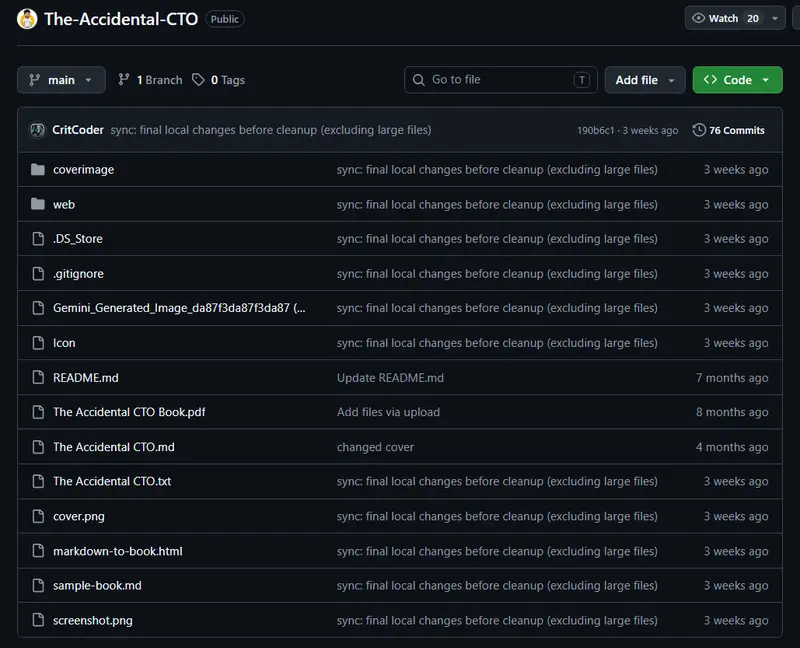Open the green Code dropdown
Viewport: 800px width, 648px height.
click(737, 80)
